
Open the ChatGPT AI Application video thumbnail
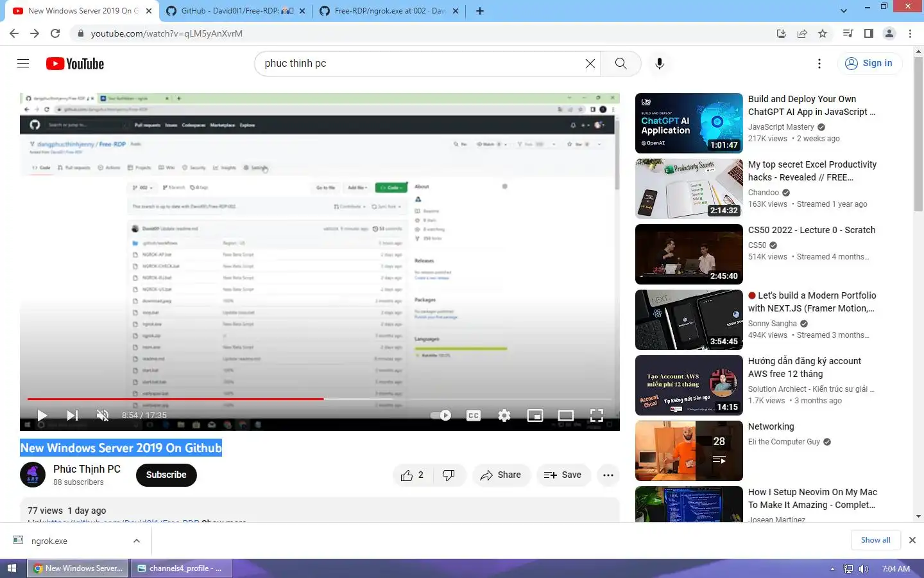coord(689,123)
